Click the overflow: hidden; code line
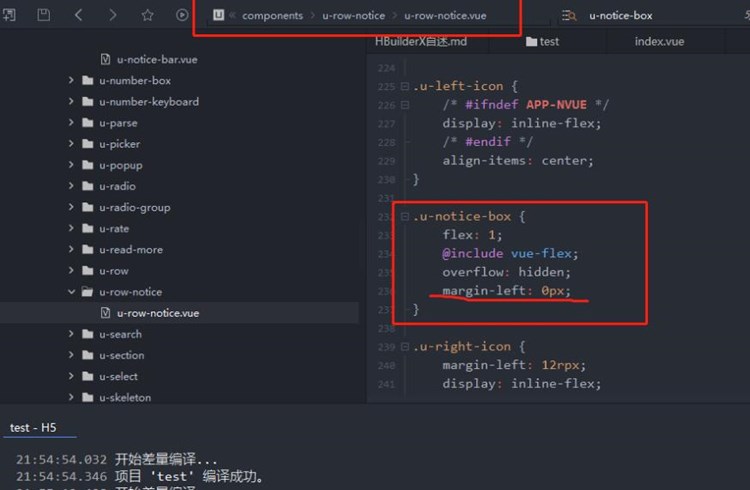The image size is (750, 490). [507, 272]
